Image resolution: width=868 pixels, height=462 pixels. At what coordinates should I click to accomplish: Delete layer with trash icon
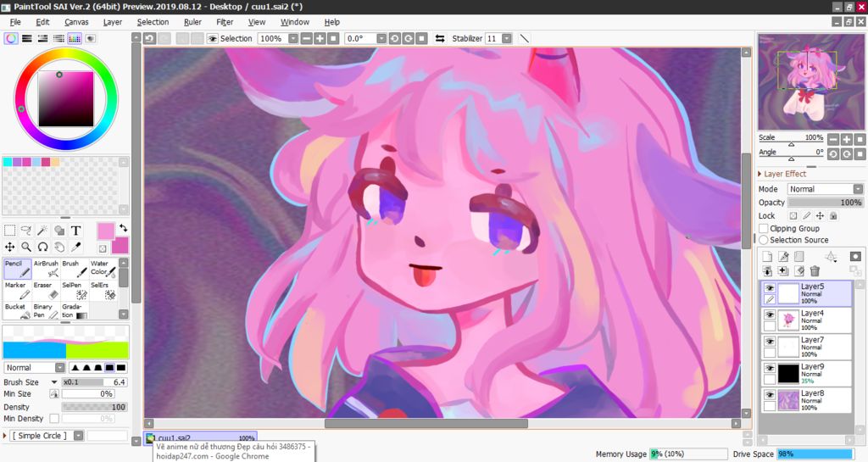(x=815, y=271)
